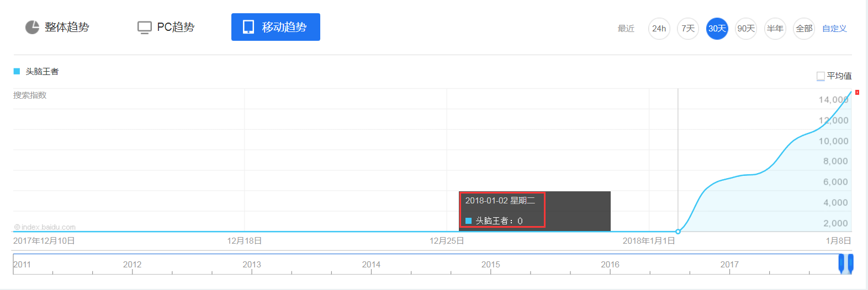Screen dimensions: 868x290
Task: Click the 头脑王者 legend label
Action: [x=42, y=71]
